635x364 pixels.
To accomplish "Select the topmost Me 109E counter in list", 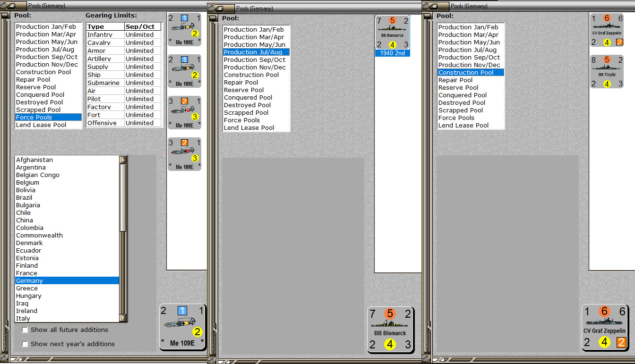I will coord(184,30).
